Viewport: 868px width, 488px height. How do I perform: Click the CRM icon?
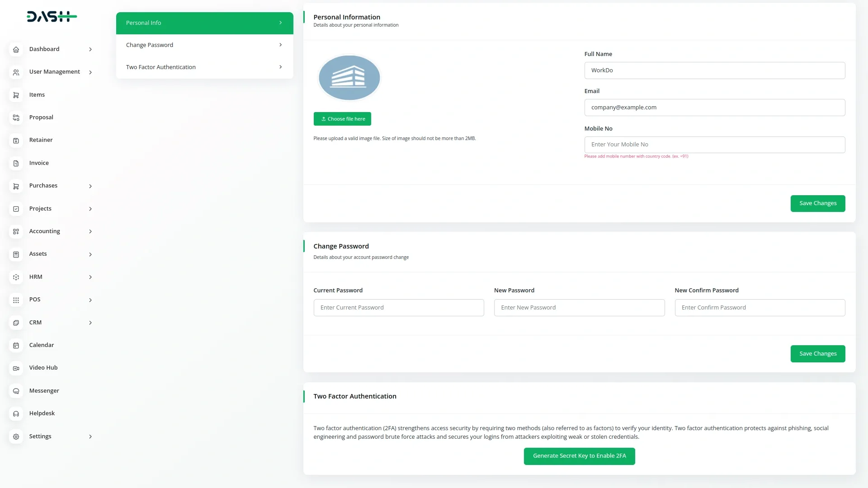(x=16, y=323)
